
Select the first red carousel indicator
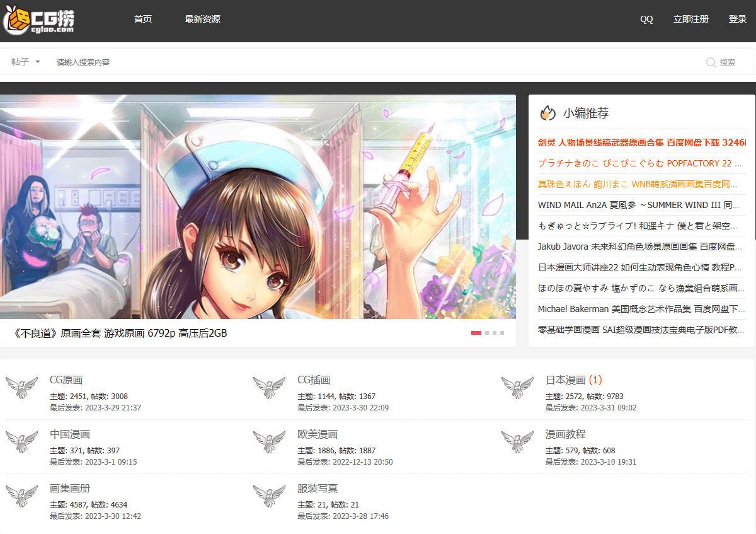476,332
